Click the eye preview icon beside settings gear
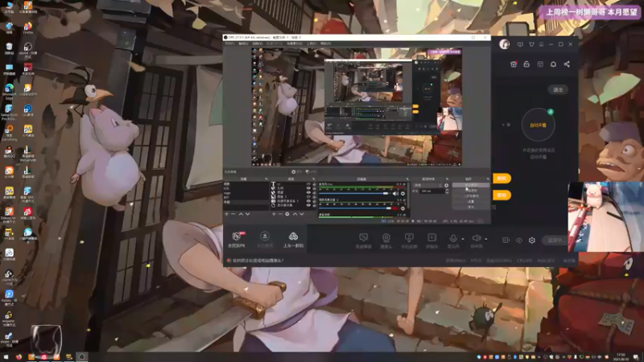 click(x=519, y=240)
